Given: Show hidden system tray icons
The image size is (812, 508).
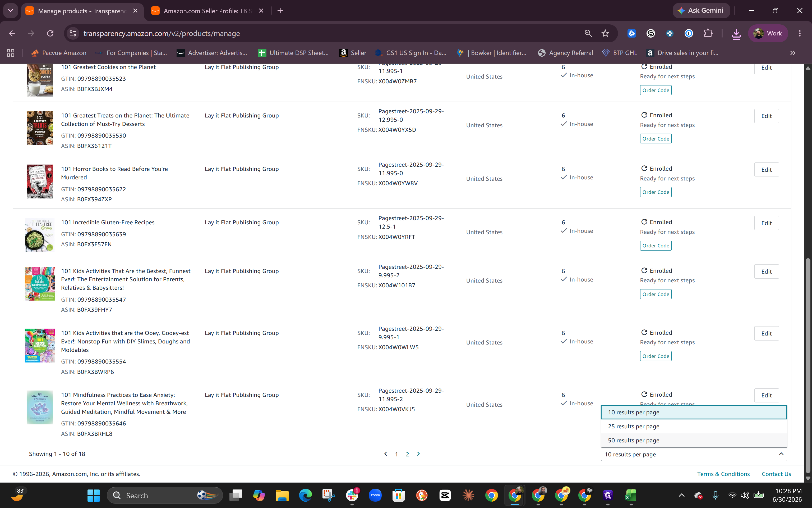Looking at the screenshot, I should [681, 495].
